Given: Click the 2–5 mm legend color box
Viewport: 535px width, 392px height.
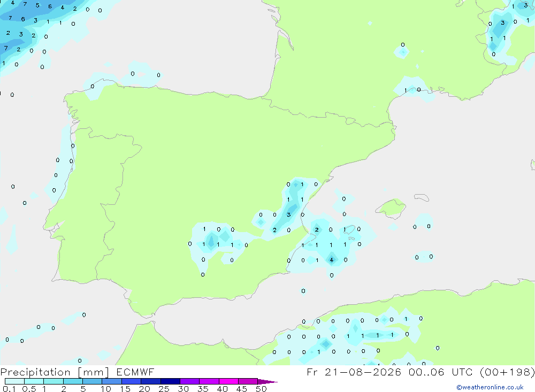Looking at the screenshot, I should coord(73,381).
